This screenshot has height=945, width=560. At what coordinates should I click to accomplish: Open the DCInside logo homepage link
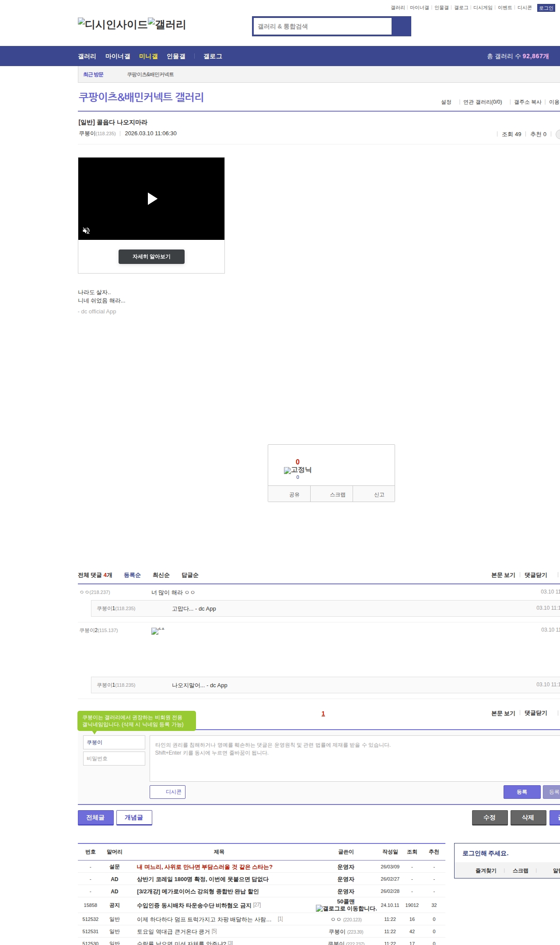click(113, 24)
